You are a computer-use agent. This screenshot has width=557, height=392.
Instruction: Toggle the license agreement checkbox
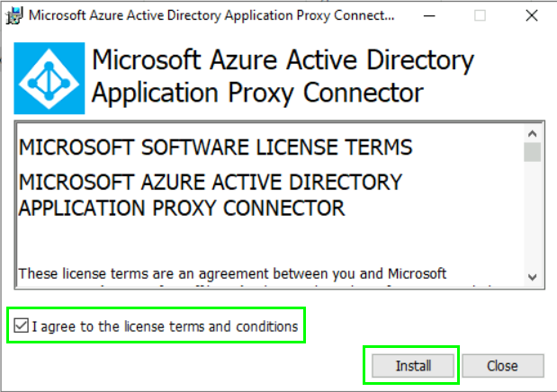(x=22, y=326)
